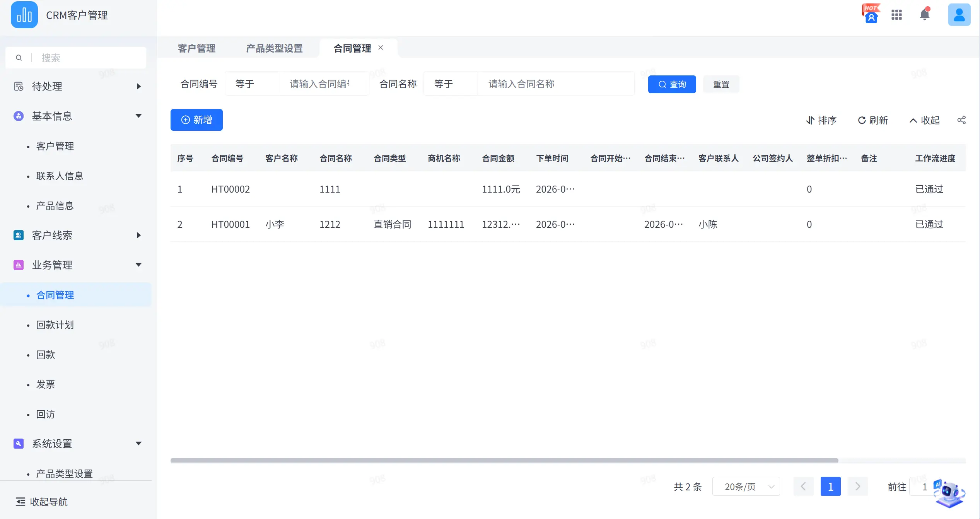Click the 新增 button
The width and height of the screenshot is (980, 519).
point(196,120)
